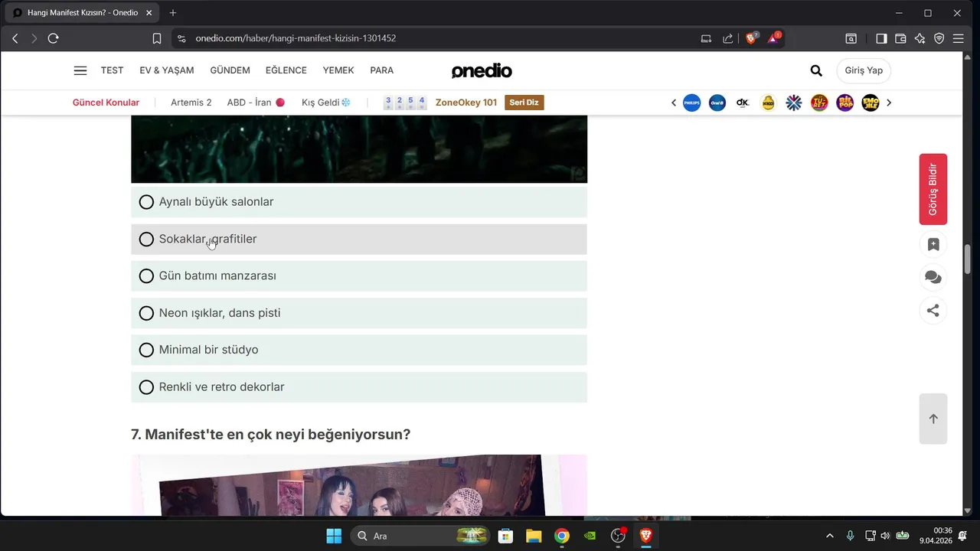Image resolution: width=980 pixels, height=551 pixels.
Task: Toggle the browser sidebar panel icon
Action: [881, 38]
